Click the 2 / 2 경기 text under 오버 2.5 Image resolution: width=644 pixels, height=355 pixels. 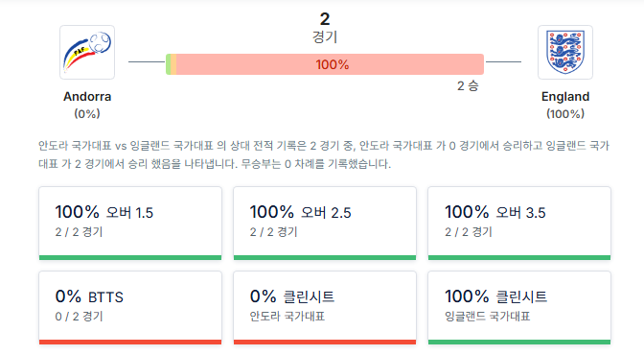coord(273,232)
